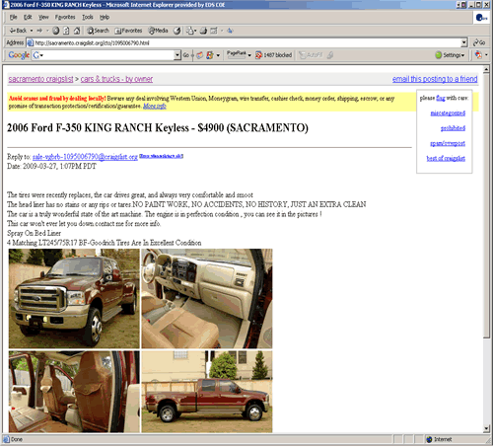
Task: Click the Internet zone icon in status bar
Action: coord(429,439)
